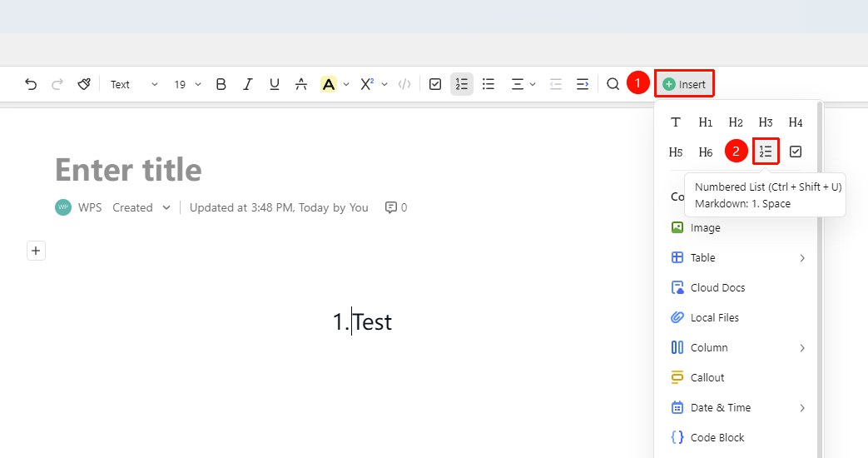Click the Test list item text
Image resolution: width=868 pixels, height=458 pixels.
point(373,321)
